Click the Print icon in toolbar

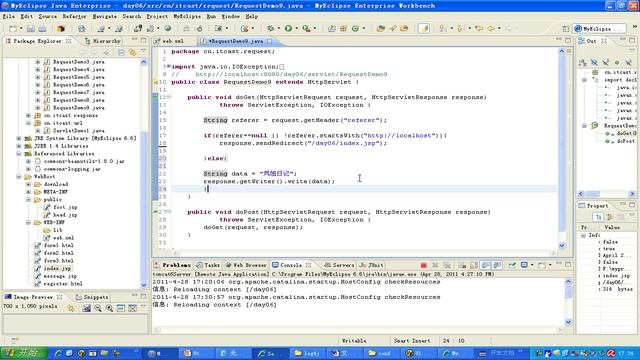[x=42, y=29]
